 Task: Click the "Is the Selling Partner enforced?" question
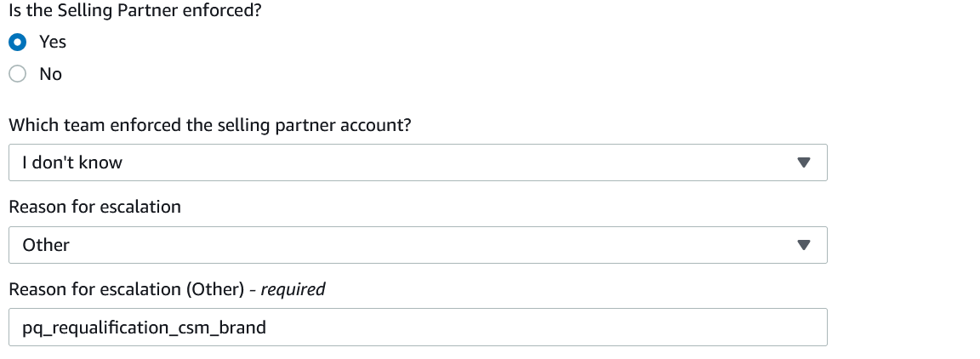coord(135,12)
